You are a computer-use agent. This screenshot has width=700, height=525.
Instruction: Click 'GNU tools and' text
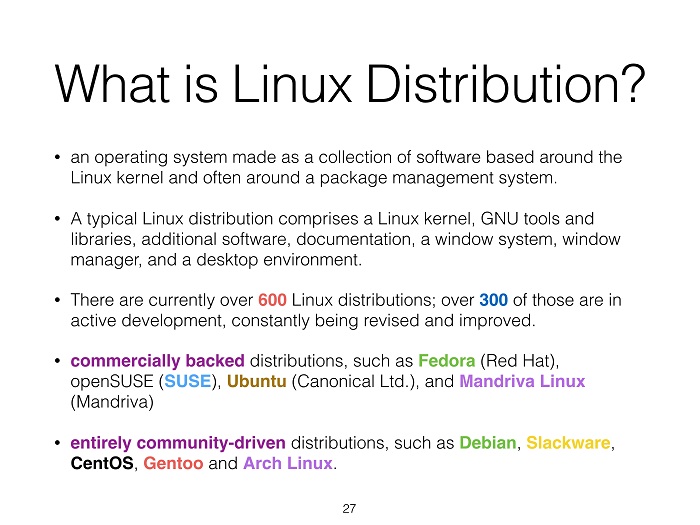click(x=537, y=219)
